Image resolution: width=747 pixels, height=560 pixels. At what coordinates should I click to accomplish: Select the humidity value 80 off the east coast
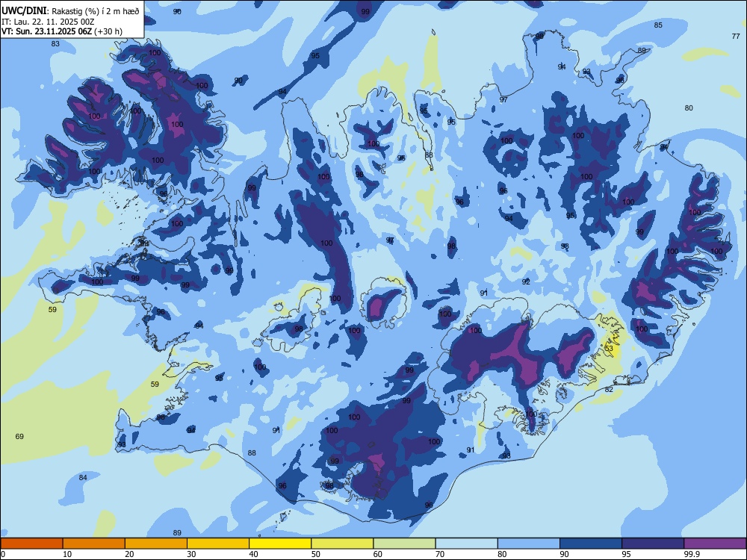point(689,108)
